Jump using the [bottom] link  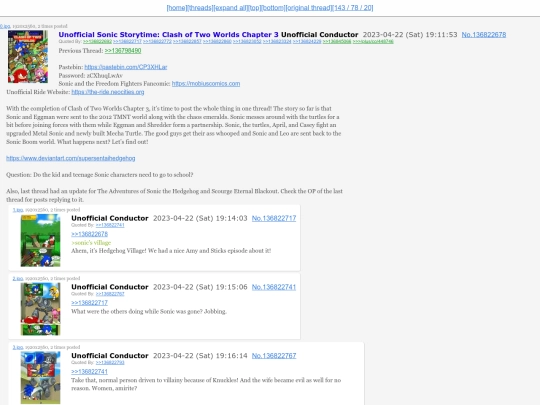[273, 8]
